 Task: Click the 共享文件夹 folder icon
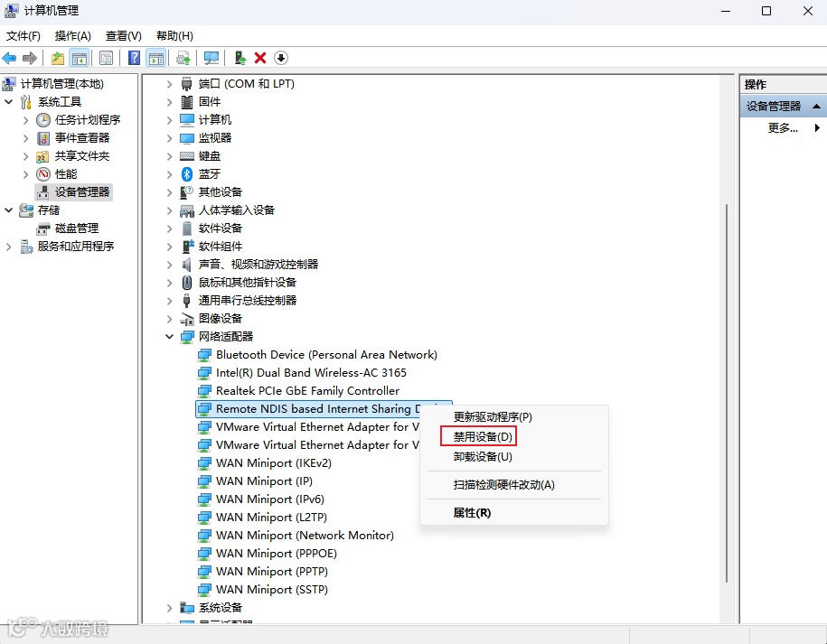pyautogui.click(x=42, y=156)
